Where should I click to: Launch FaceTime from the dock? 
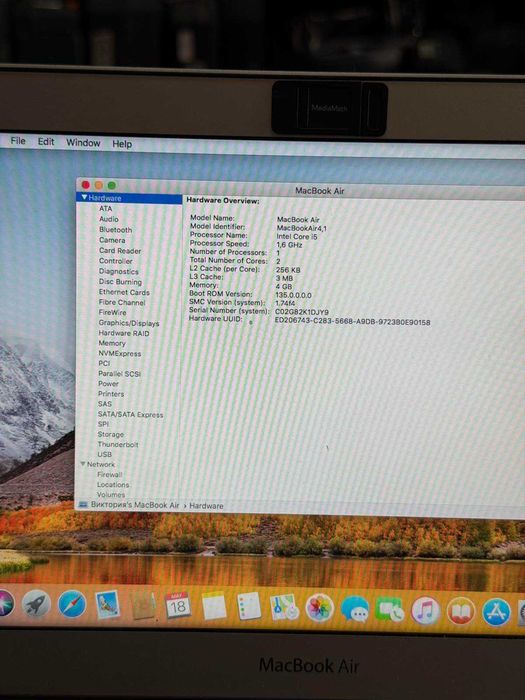point(390,610)
